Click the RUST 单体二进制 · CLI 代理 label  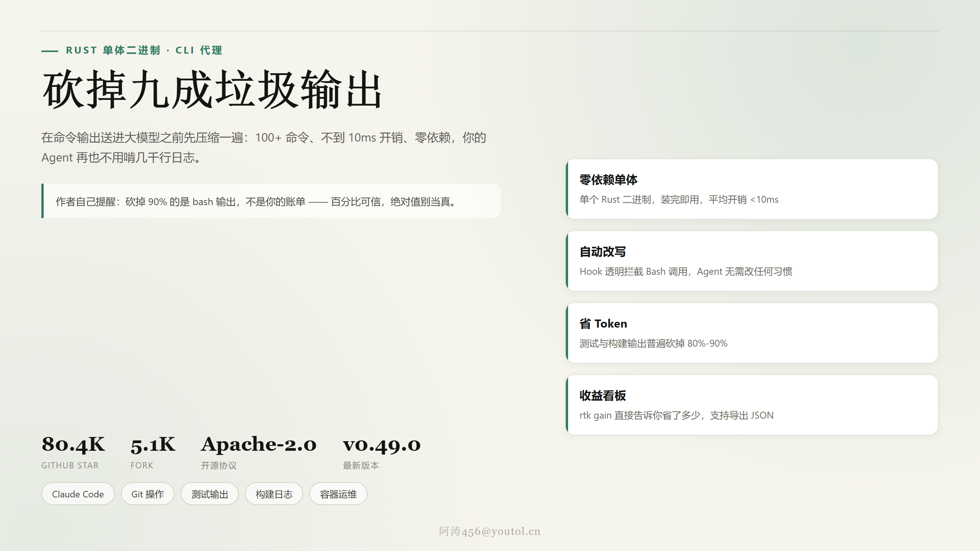click(144, 50)
